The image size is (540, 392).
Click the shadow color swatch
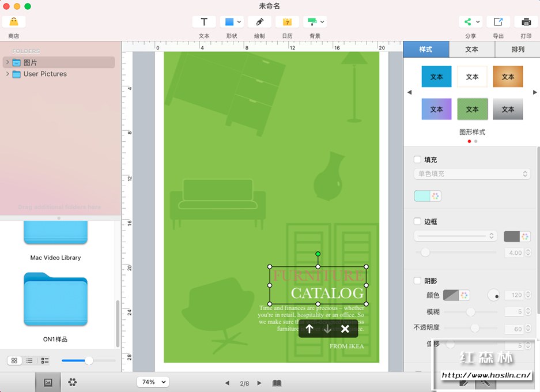(451, 295)
